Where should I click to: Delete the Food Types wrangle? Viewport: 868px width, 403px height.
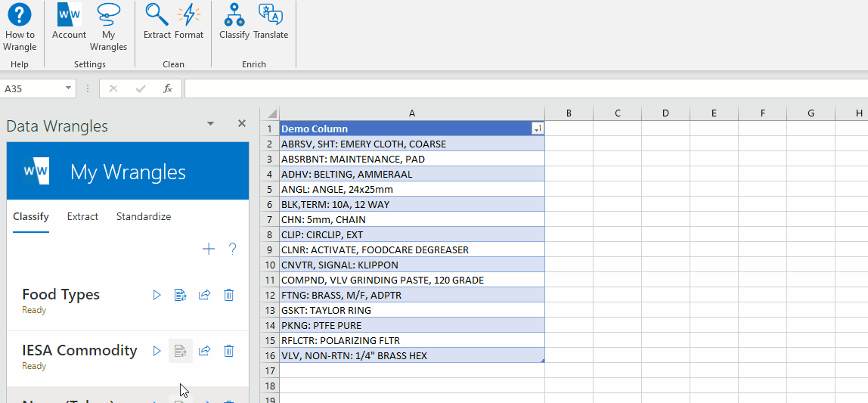(228, 295)
